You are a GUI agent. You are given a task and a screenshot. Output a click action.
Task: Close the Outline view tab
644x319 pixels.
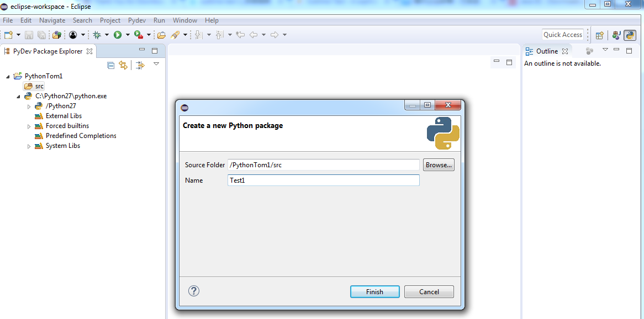pos(564,51)
